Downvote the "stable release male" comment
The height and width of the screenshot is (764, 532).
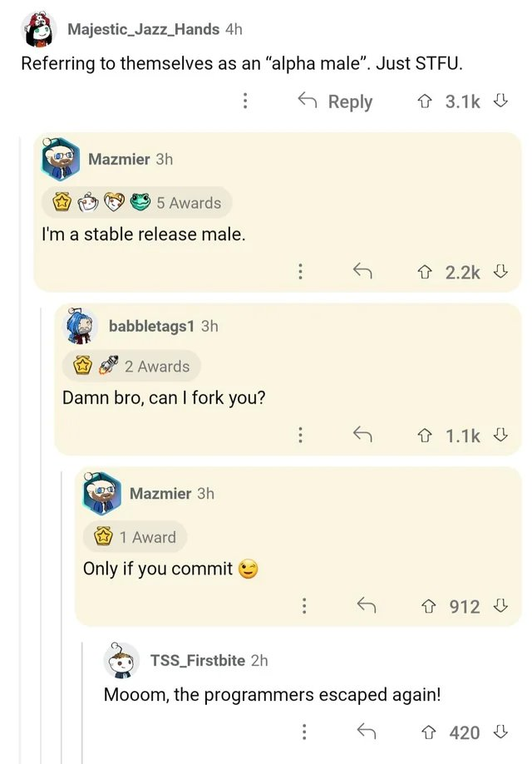coord(500,271)
